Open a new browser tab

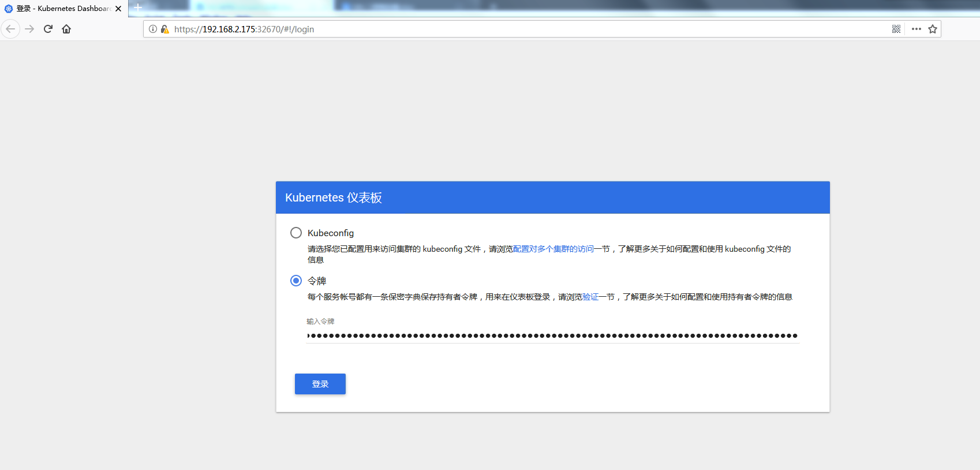[138, 8]
